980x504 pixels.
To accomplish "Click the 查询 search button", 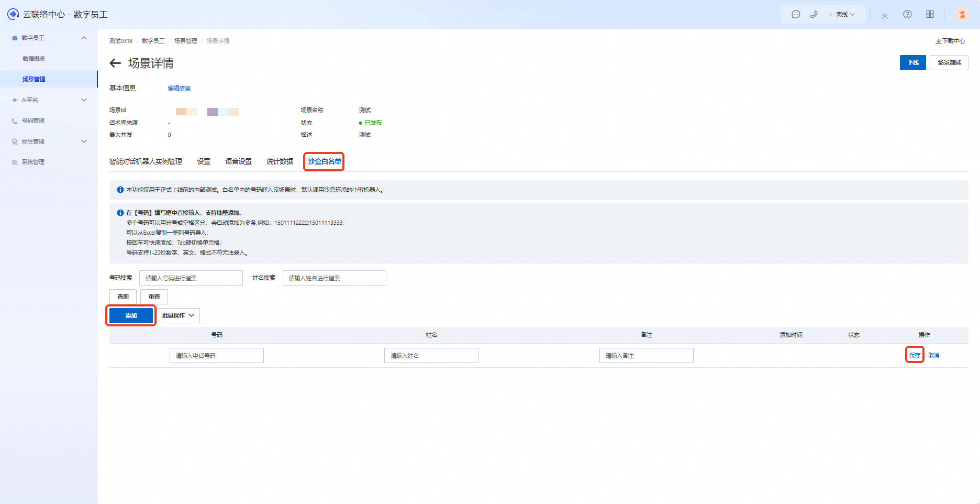I will (123, 297).
